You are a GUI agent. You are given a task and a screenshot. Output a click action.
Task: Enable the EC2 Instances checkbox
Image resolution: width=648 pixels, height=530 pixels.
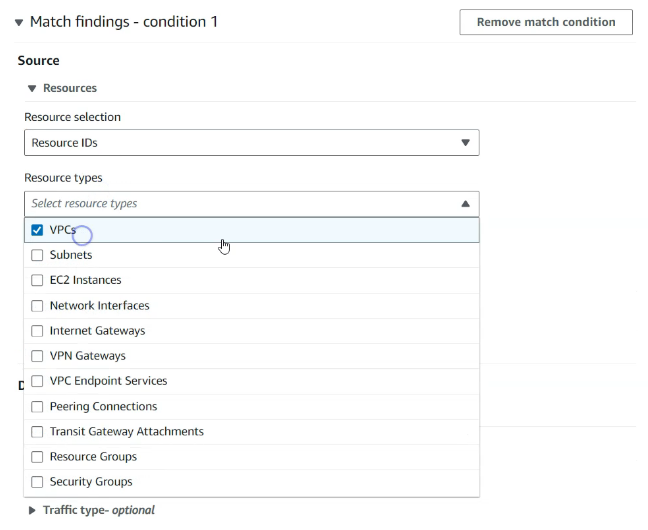(38, 280)
